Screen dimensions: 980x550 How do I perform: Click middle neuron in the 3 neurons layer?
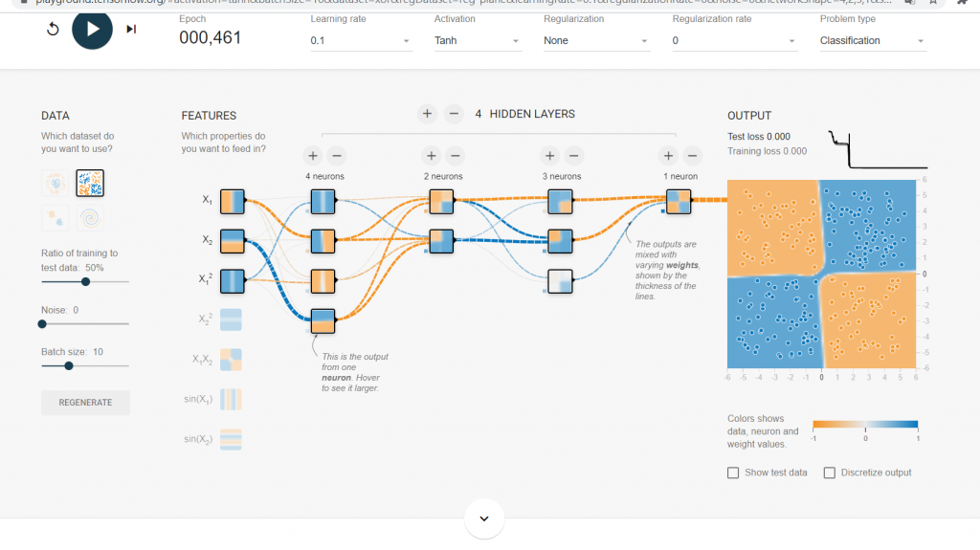coord(560,241)
